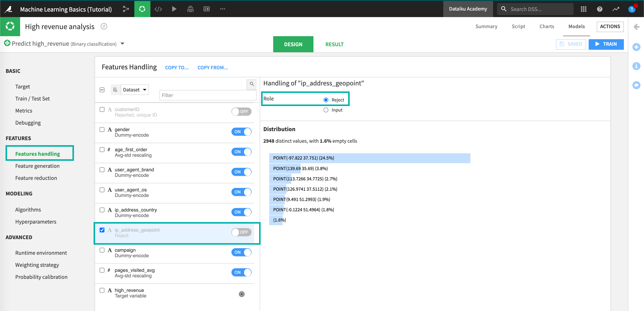Viewport: 644px width, 311px height.
Task: Open the Metrics section
Action: (24, 111)
